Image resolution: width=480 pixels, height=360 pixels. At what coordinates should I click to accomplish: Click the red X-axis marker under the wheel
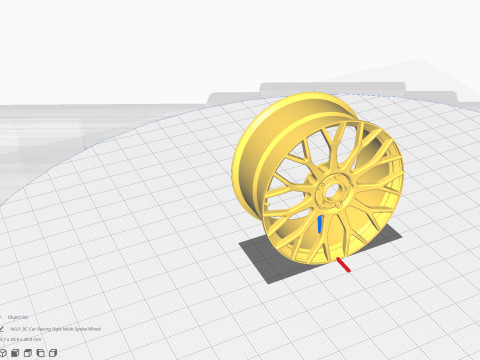(x=343, y=265)
